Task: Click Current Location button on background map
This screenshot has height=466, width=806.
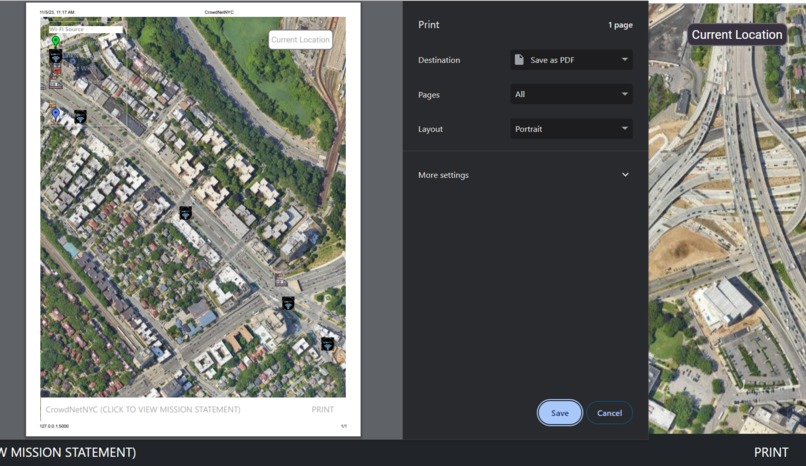Action: (737, 34)
